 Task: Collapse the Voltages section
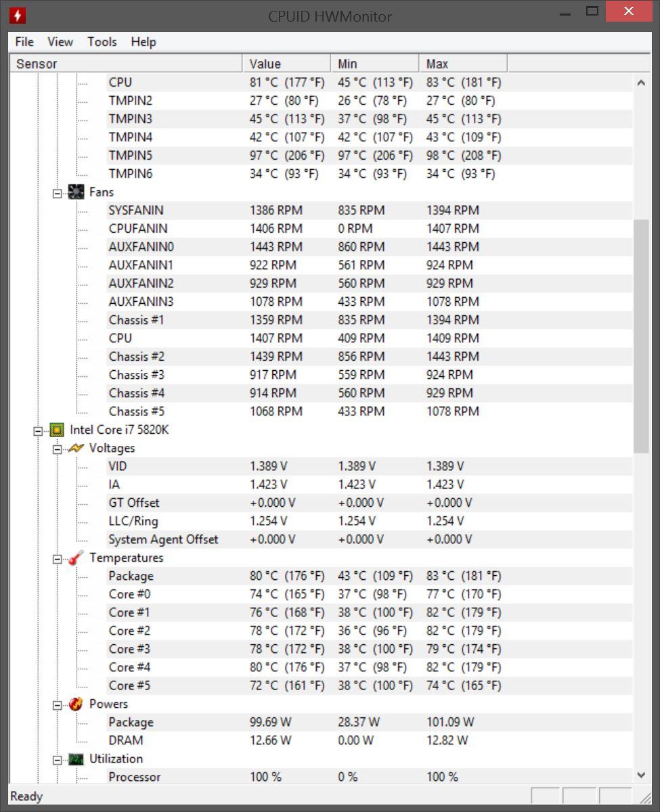58,449
